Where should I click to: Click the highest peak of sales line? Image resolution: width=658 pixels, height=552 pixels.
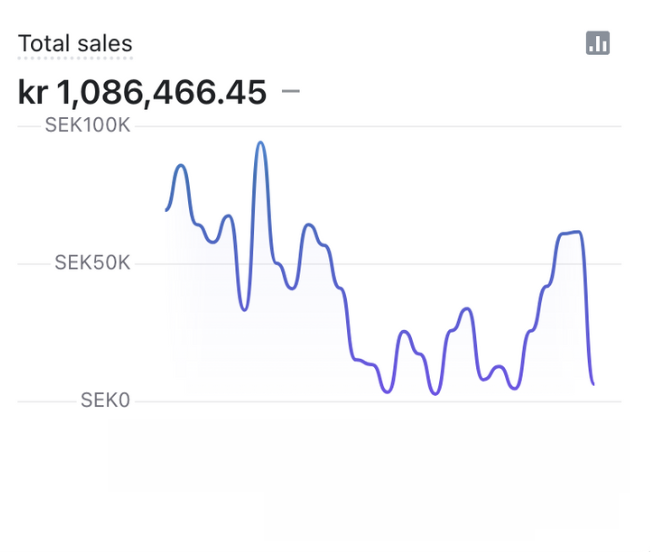(x=261, y=143)
